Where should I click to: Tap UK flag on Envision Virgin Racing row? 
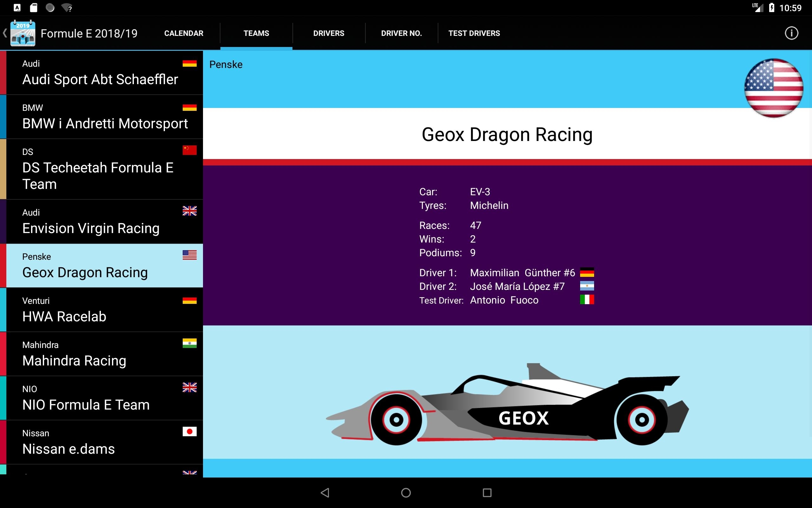click(190, 211)
